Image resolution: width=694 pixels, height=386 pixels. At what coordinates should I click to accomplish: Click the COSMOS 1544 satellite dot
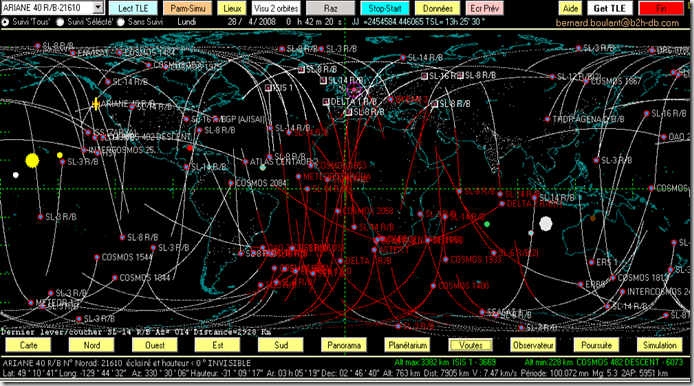pos(97,257)
